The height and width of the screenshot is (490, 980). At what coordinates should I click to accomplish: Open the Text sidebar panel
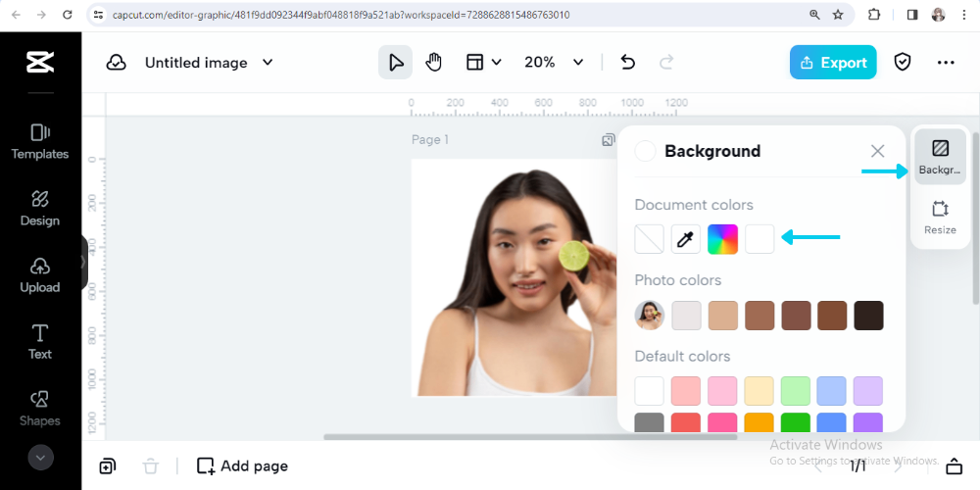tap(40, 342)
